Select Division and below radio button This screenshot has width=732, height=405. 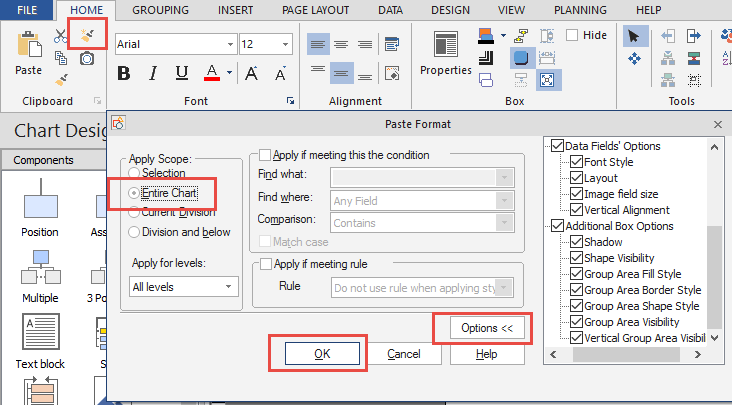pyautogui.click(x=134, y=232)
